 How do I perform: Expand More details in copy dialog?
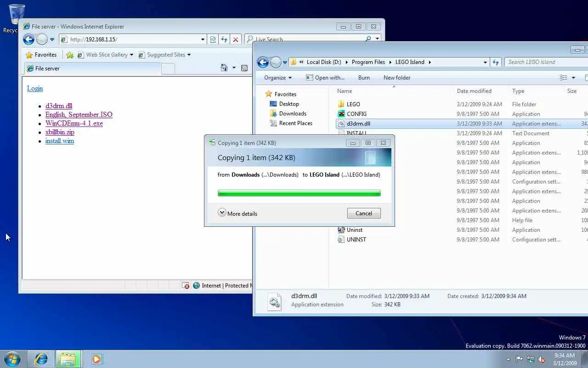237,213
